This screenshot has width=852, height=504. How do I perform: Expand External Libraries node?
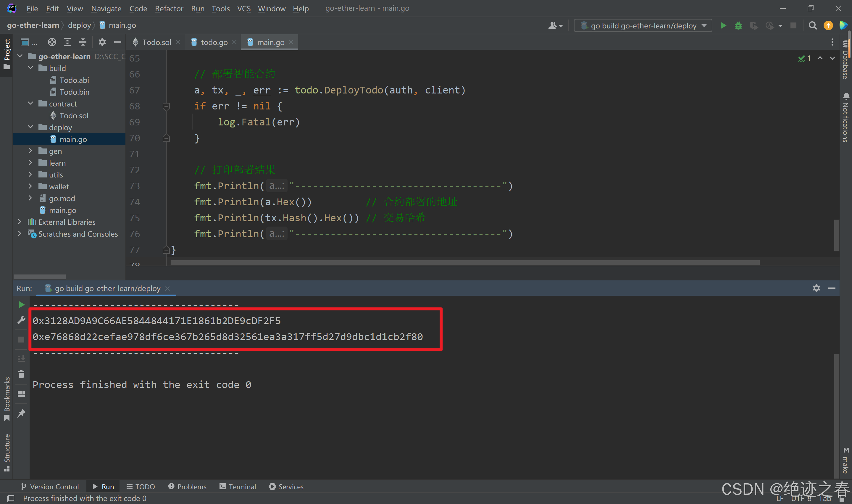click(19, 222)
